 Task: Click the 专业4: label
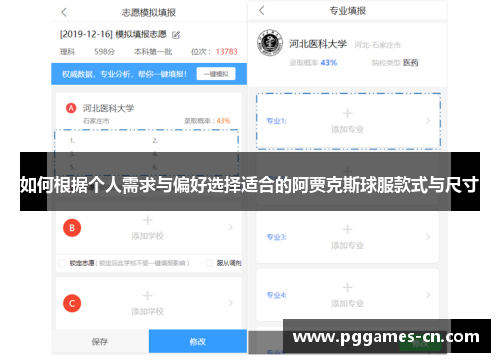coord(277,295)
